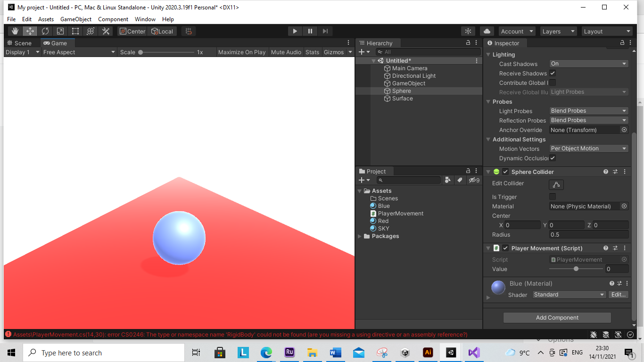This screenshot has height=362, width=644.
Task: Open Motion Vectors dropdown
Action: click(x=589, y=148)
